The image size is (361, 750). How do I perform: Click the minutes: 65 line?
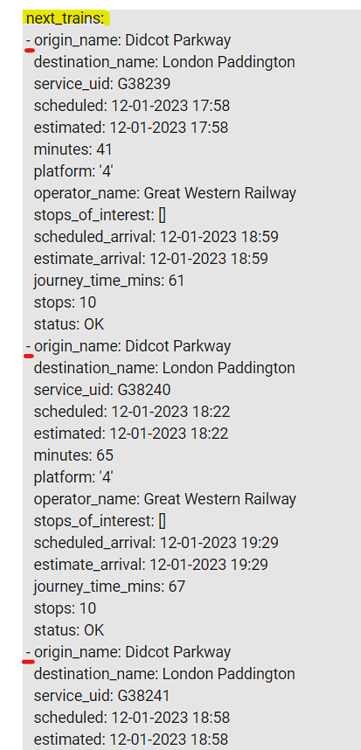[x=74, y=455]
